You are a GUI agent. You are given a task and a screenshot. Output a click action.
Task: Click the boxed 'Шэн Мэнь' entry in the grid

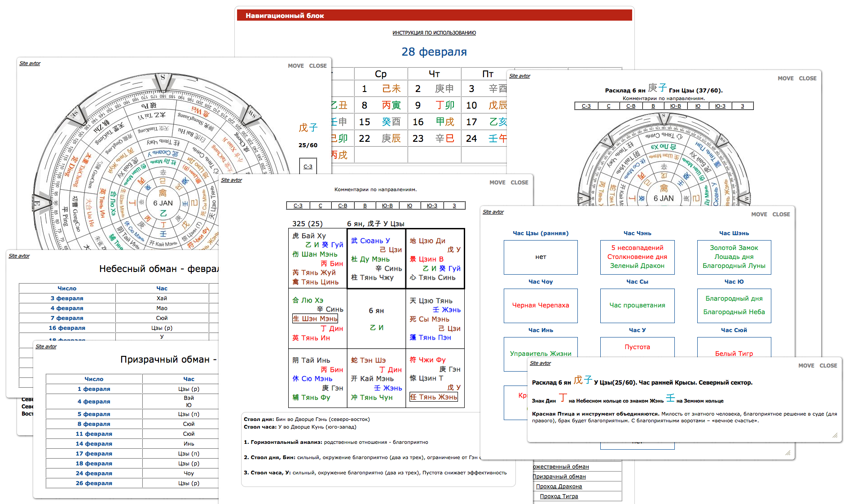[x=315, y=319]
